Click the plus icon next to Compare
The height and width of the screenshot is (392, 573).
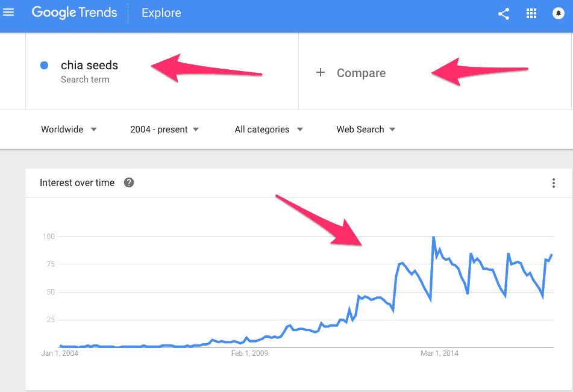[321, 72]
